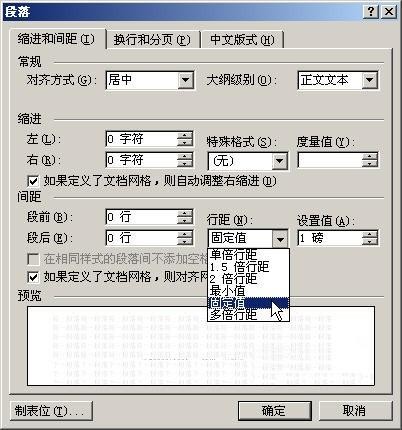Open the 特殊格式 special format dropdown
Image resolution: width=402 pixels, height=430 pixels.
click(x=279, y=161)
